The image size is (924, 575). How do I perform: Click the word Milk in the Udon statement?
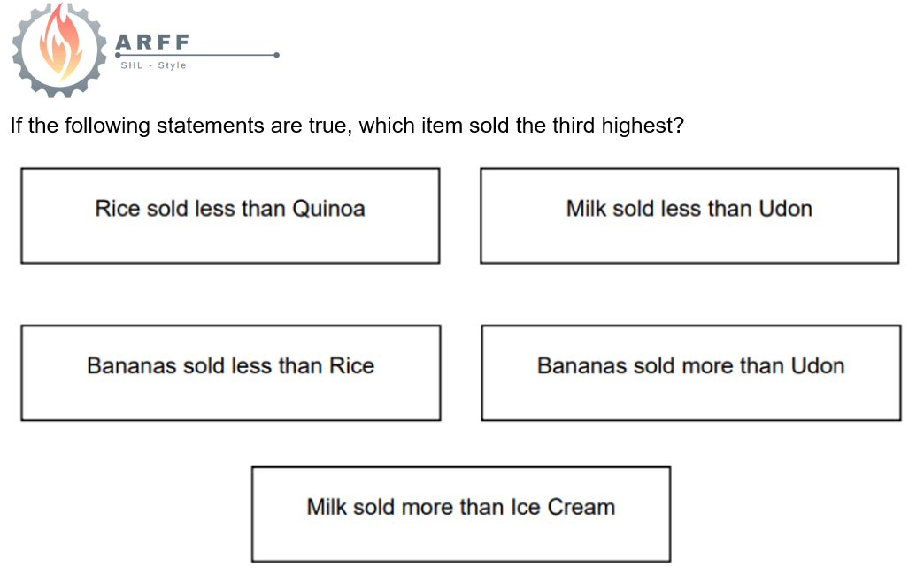pos(586,209)
